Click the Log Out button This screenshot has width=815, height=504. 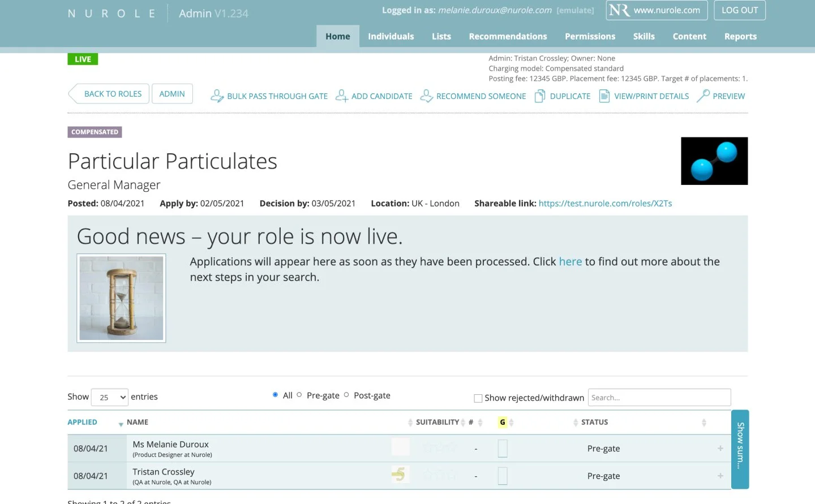740,10
